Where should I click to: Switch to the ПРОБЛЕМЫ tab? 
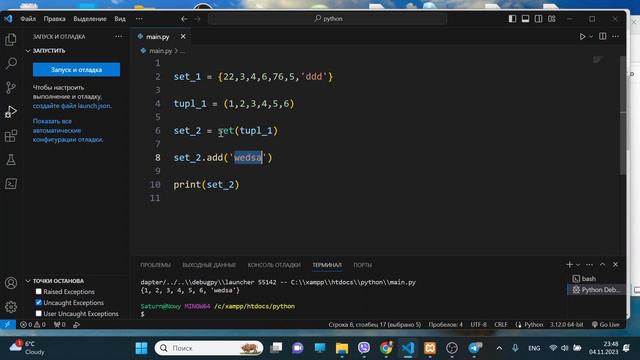point(156,265)
